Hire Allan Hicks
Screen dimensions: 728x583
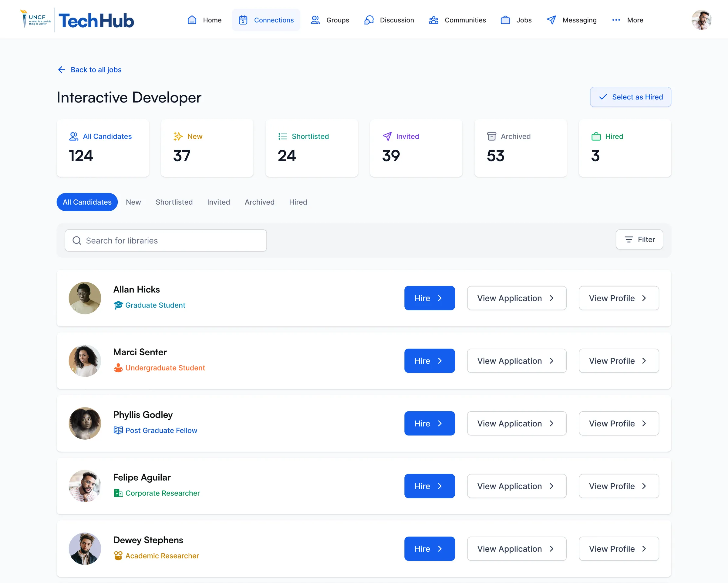pyautogui.click(x=430, y=298)
